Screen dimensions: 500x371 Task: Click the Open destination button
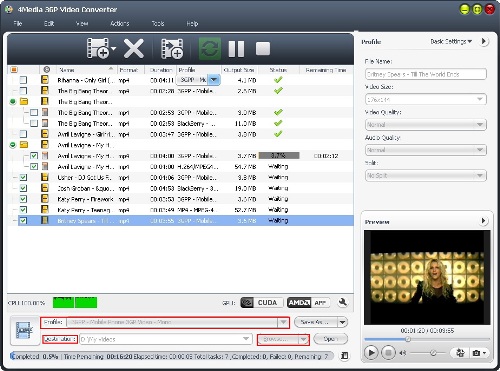[x=330, y=339]
